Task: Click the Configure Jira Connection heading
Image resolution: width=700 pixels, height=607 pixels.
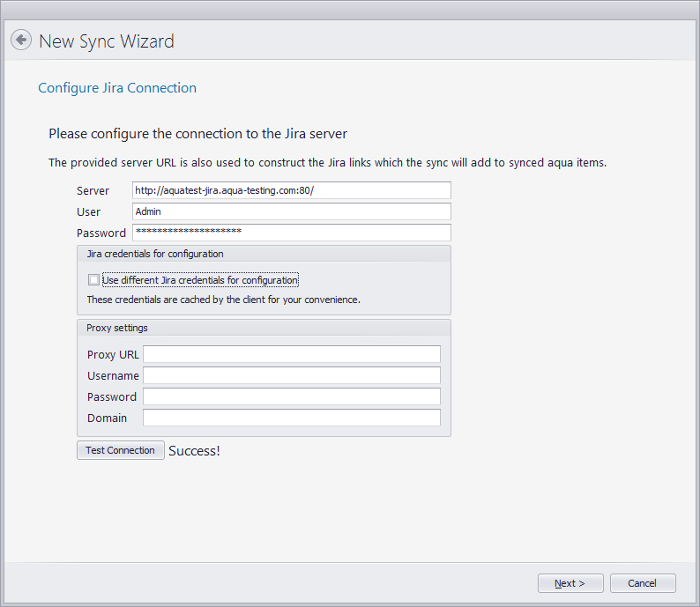Action: pyautogui.click(x=117, y=88)
